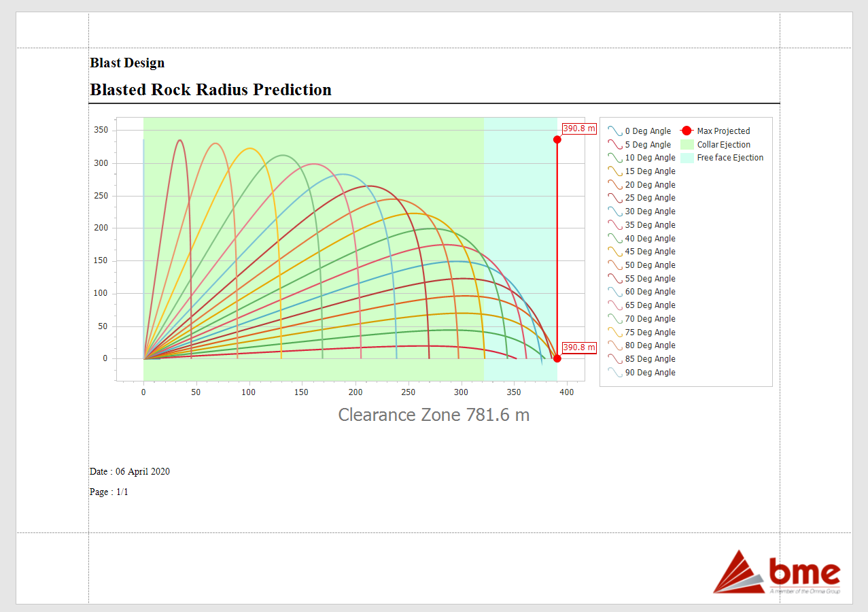
Task: Click the Clearance Zone 781.6 m axis title
Action: [434, 415]
